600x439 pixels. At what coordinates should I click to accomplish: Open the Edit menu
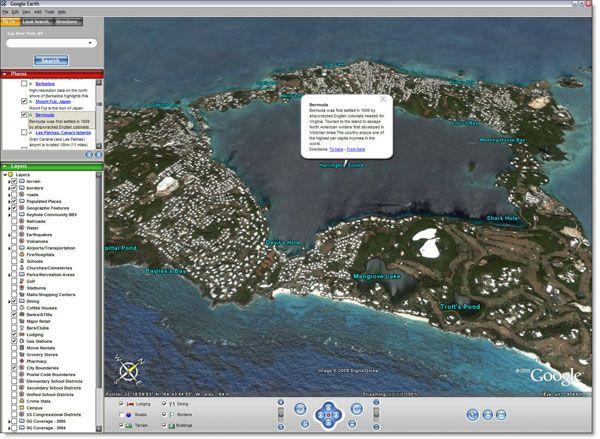15,12
